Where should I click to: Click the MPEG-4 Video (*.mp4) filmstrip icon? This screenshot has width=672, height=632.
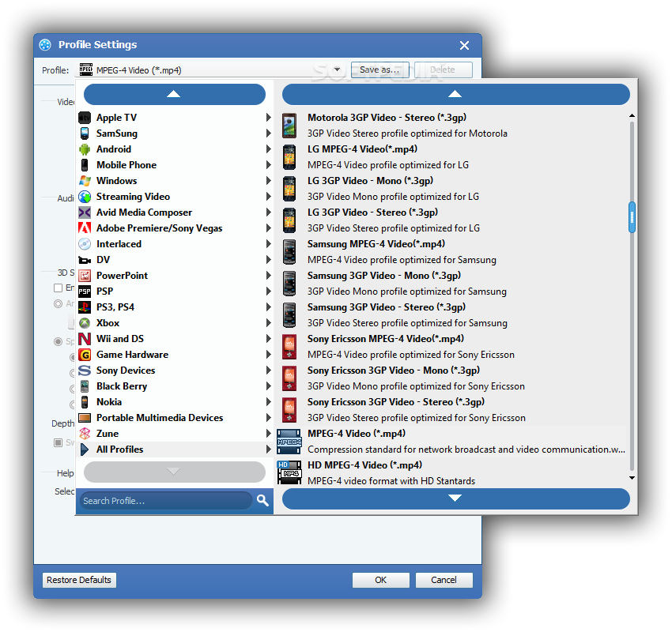[x=289, y=442]
